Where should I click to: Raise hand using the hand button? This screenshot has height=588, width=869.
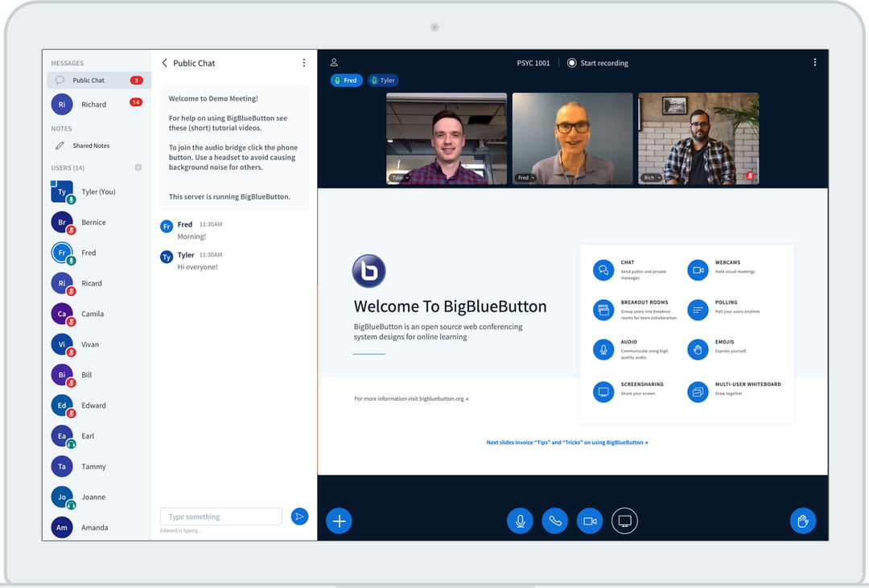[x=802, y=521]
